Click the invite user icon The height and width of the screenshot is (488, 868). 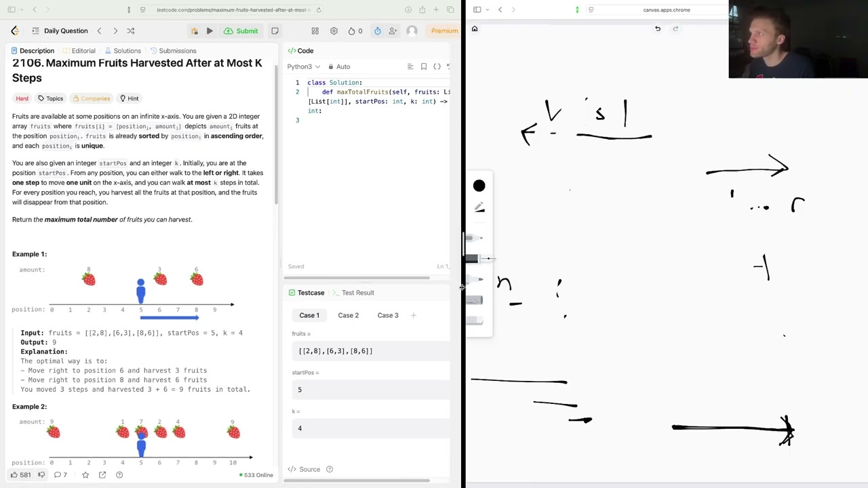(x=393, y=30)
